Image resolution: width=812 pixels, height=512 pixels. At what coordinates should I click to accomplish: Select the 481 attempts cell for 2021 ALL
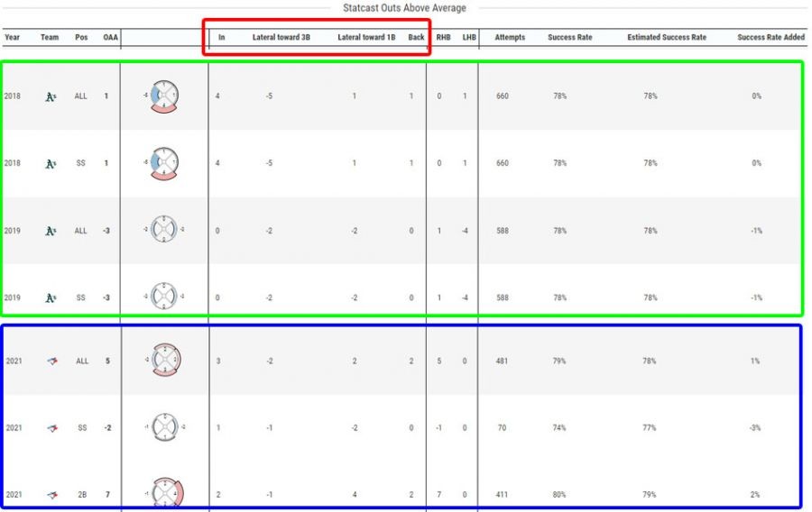pyautogui.click(x=502, y=361)
